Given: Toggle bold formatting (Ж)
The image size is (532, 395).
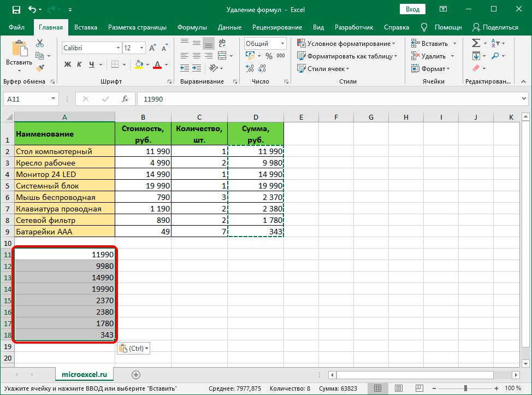Looking at the screenshot, I should pyautogui.click(x=68, y=64).
